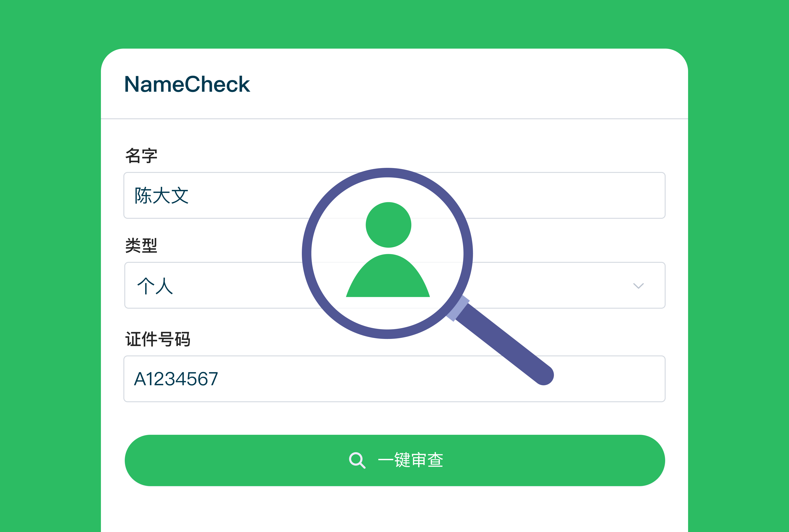The height and width of the screenshot is (532, 789).
Task: Click the 证件号码 ID number input field
Action: pos(394,379)
